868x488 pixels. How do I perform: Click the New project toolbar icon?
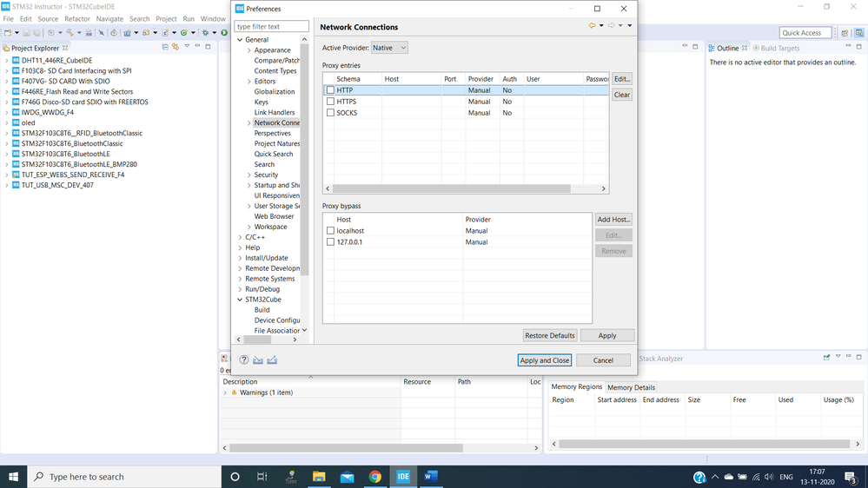click(8, 33)
